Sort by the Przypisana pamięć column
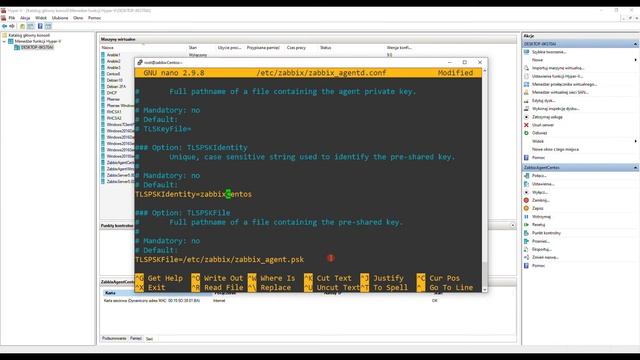Viewport: 640px width, 360px height. tap(263, 48)
